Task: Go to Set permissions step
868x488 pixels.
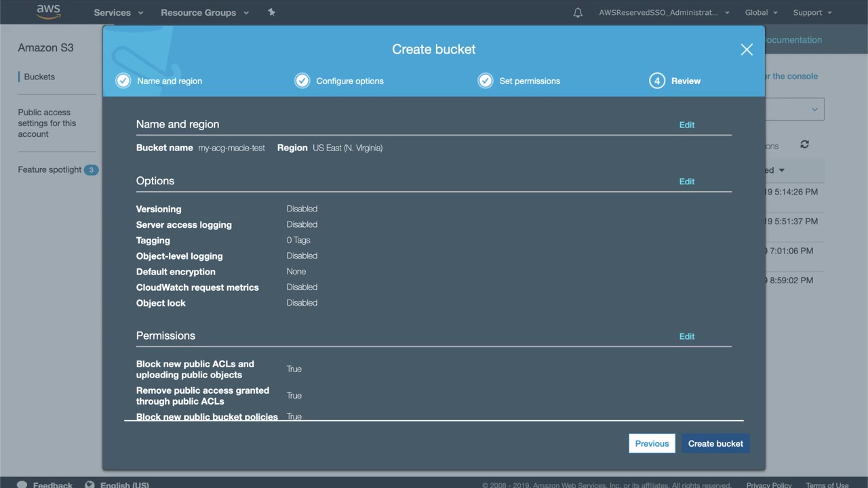Action: tap(530, 81)
